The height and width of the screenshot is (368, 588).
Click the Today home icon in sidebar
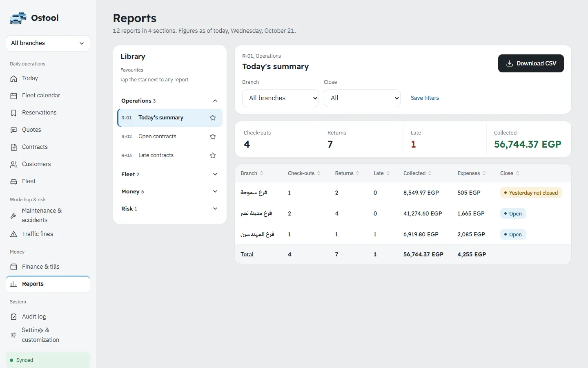click(x=14, y=79)
